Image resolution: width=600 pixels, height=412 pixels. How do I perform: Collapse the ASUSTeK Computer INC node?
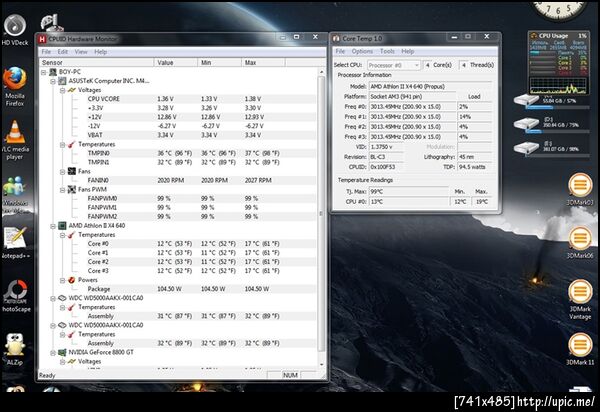coord(53,81)
